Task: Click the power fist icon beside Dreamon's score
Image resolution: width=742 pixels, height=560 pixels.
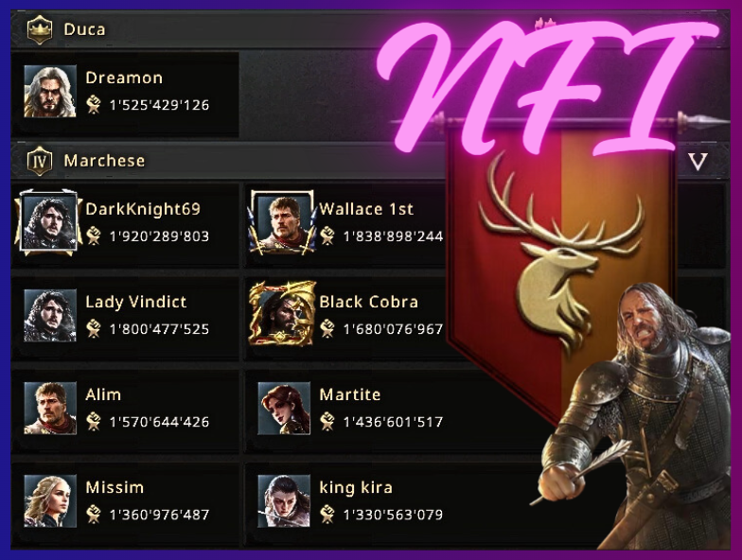Action: 94,104
